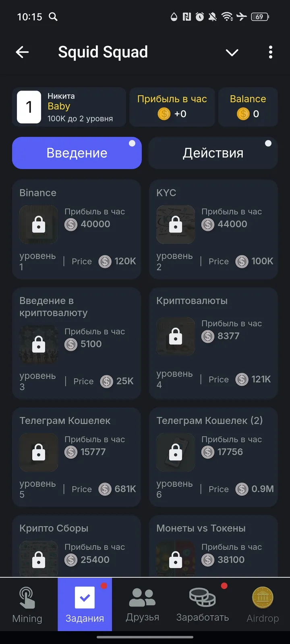290x644 pixels.
Task: Tap the locked Binance card thumbnail
Action: tap(39, 225)
